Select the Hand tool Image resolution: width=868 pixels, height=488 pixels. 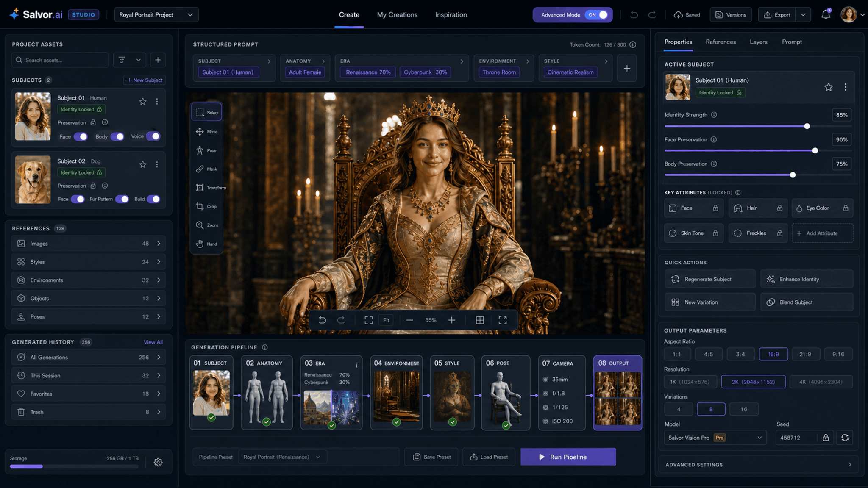coord(206,244)
